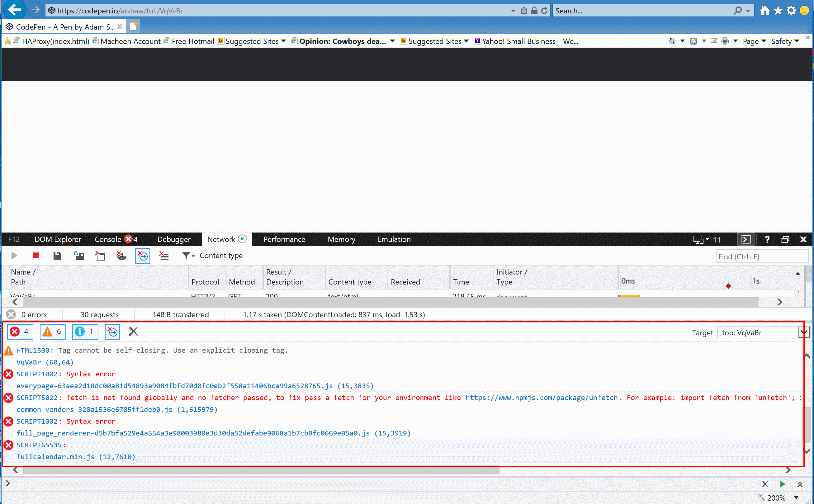Image resolution: width=814 pixels, height=504 pixels.
Task: Open the Target dropdown showing _top: VqVaBr
Action: pyautogui.click(x=804, y=332)
